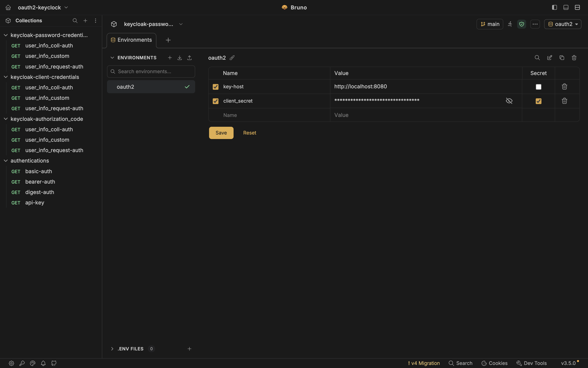Image resolution: width=588 pixels, height=368 pixels.
Task: Uncheck the secret box for client_secret
Action: coord(538,101)
